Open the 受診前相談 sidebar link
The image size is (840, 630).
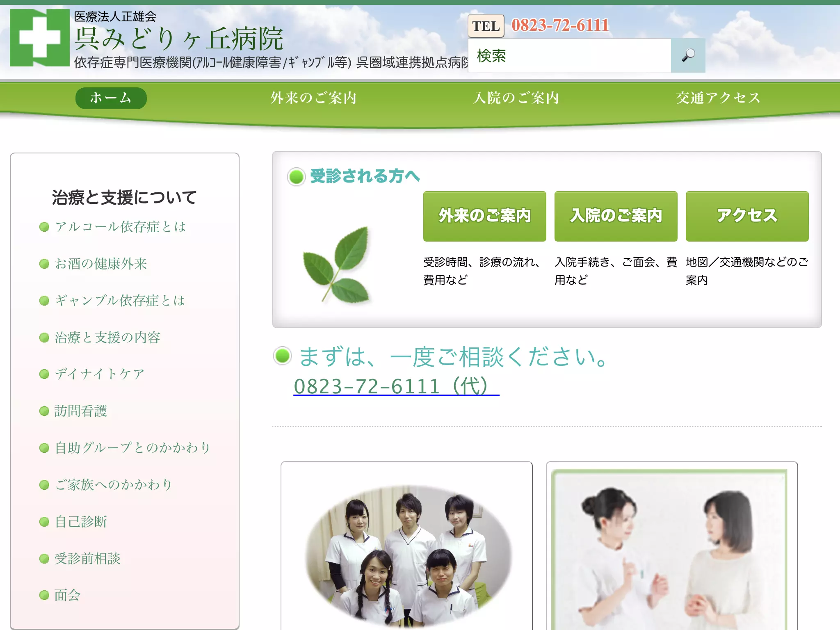87,558
